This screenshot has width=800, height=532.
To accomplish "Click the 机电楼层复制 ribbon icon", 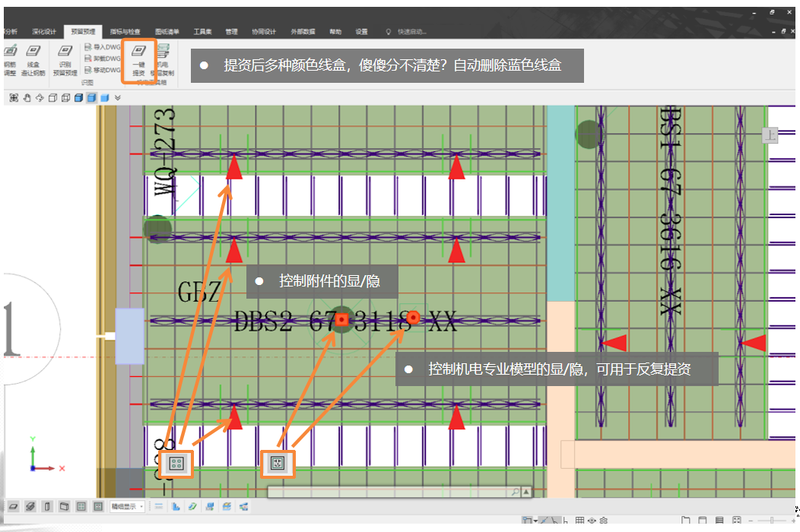I will coord(163,61).
